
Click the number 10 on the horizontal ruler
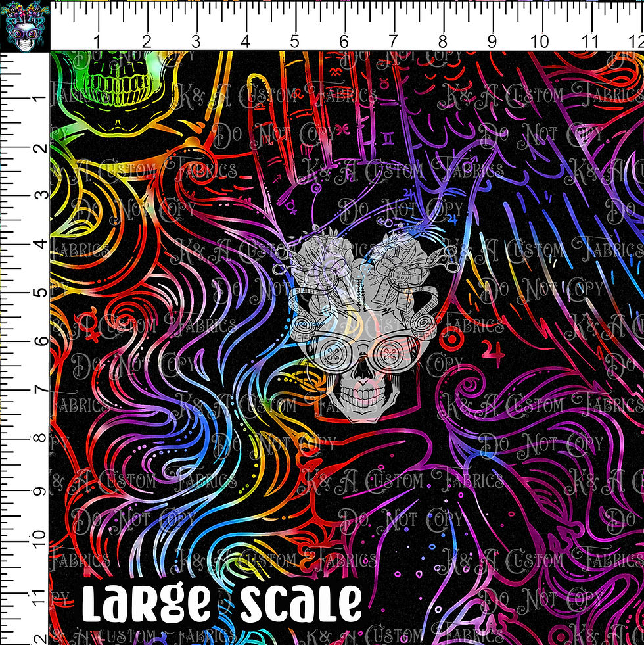click(539, 41)
